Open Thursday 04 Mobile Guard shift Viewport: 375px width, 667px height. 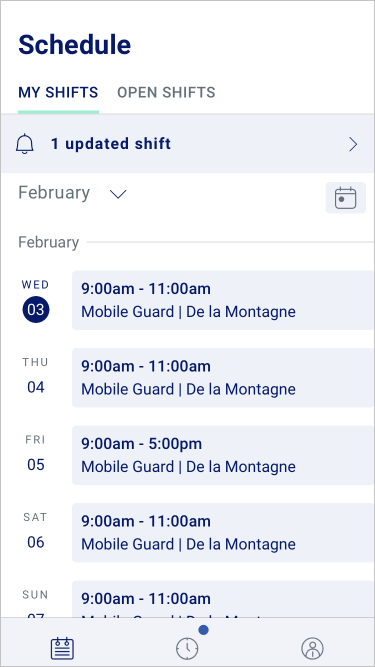(223, 377)
